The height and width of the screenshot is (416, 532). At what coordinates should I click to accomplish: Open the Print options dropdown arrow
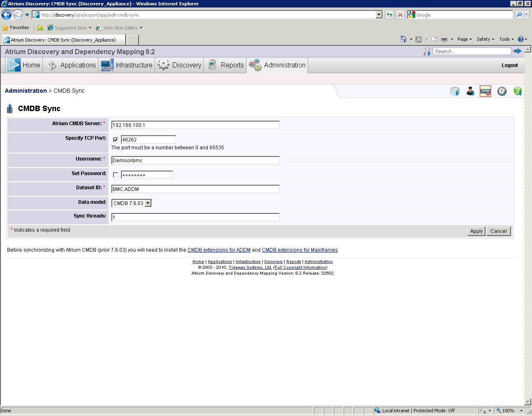[x=452, y=39]
